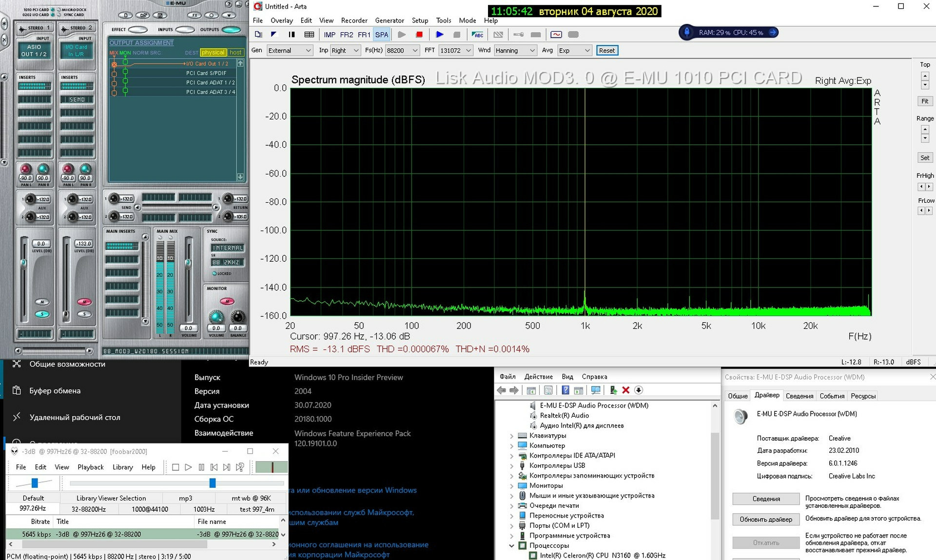This screenshot has width=936, height=560.
Task: Click the New file icon in ARTA toolbar
Action: point(258,35)
